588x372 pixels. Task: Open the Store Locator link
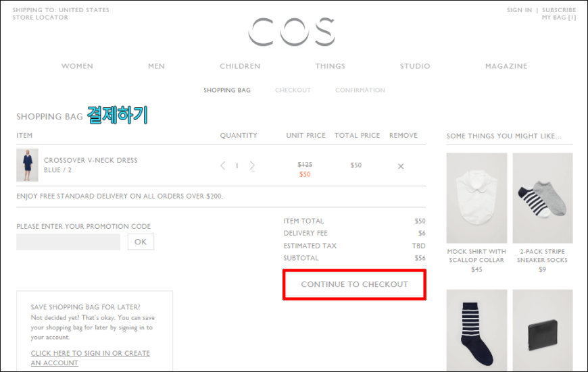point(41,18)
